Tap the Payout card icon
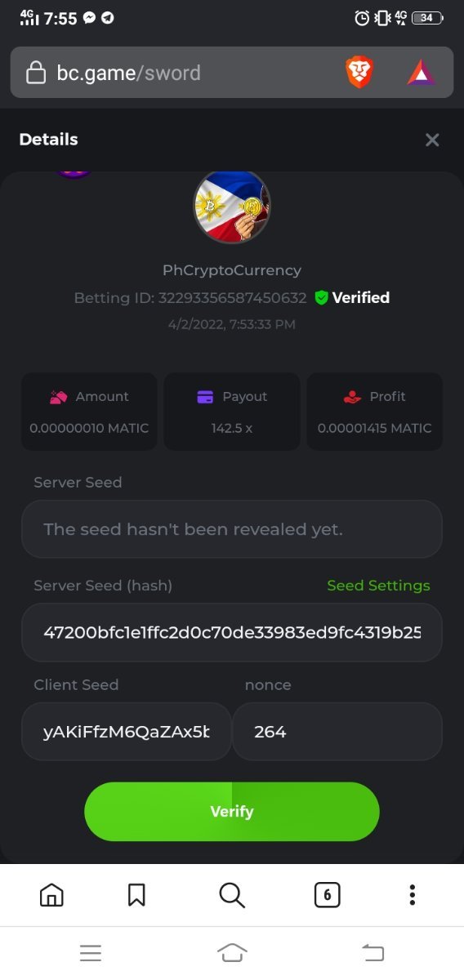The height and width of the screenshot is (980, 464). click(205, 397)
